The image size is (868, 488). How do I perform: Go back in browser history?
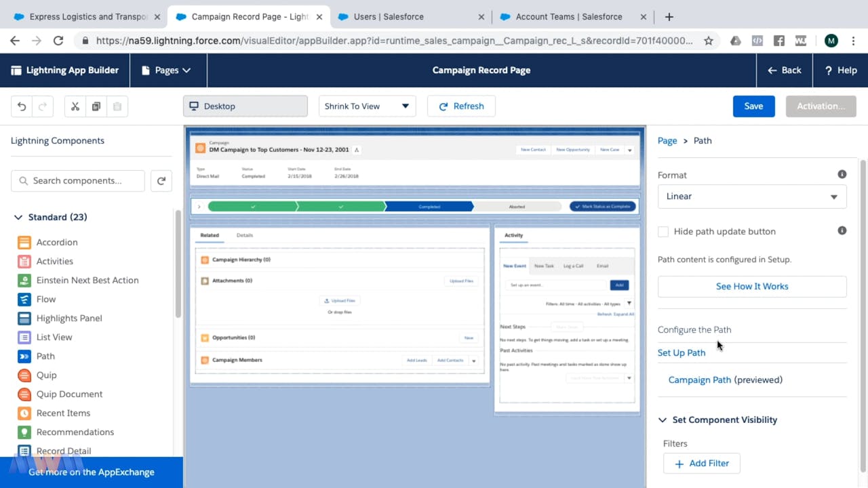15,41
